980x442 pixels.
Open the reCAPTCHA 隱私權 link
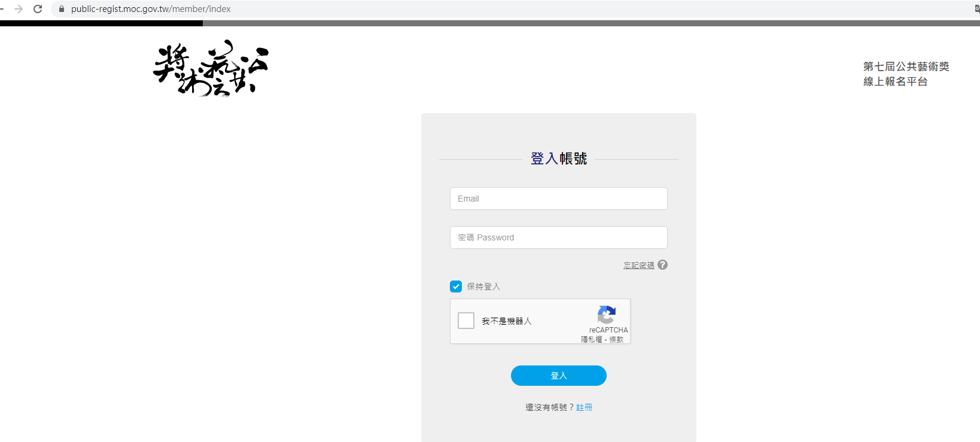(592, 339)
